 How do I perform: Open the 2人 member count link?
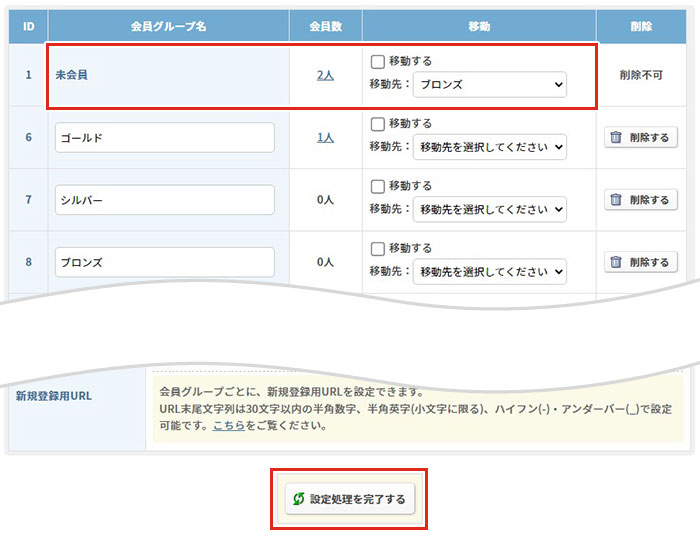pyautogui.click(x=325, y=75)
